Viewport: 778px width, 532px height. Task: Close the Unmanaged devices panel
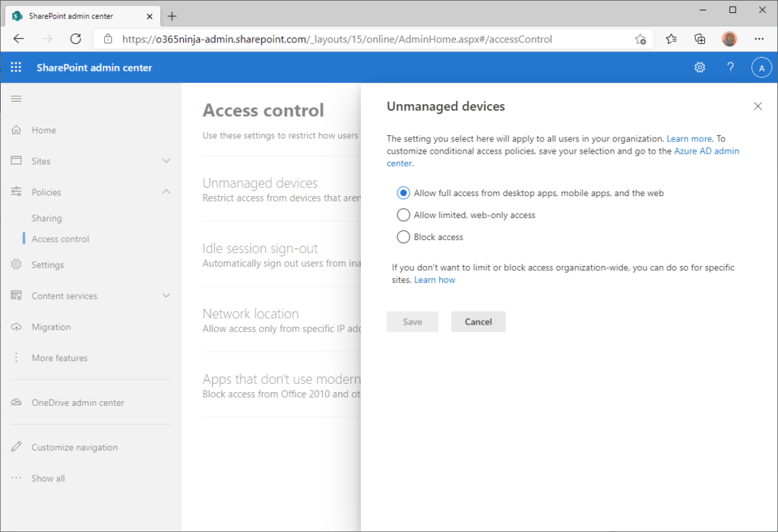tap(757, 106)
